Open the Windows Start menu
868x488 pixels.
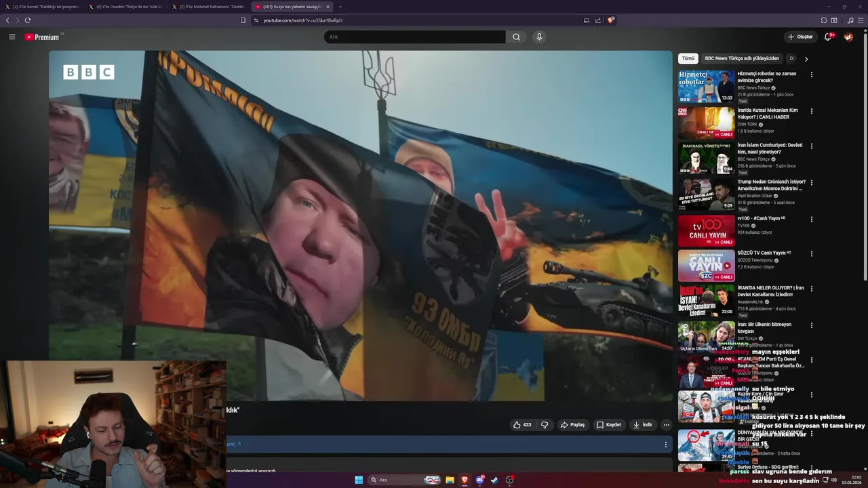359,480
